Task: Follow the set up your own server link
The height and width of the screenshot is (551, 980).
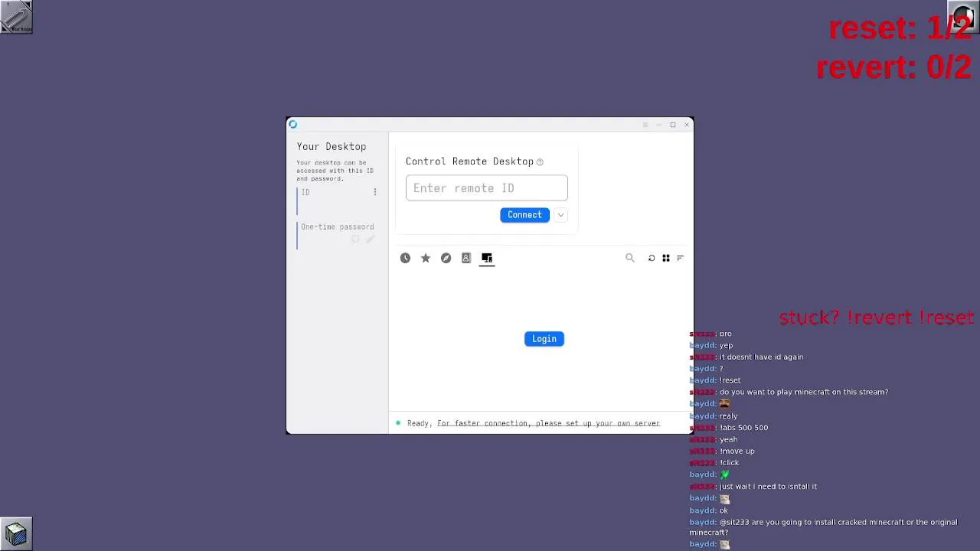Action: [548, 423]
